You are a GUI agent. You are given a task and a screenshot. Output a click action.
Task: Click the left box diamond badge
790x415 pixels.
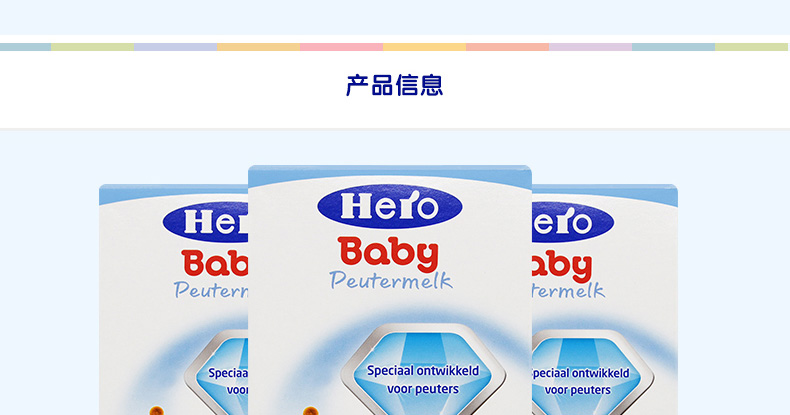[x=216, y=373]
